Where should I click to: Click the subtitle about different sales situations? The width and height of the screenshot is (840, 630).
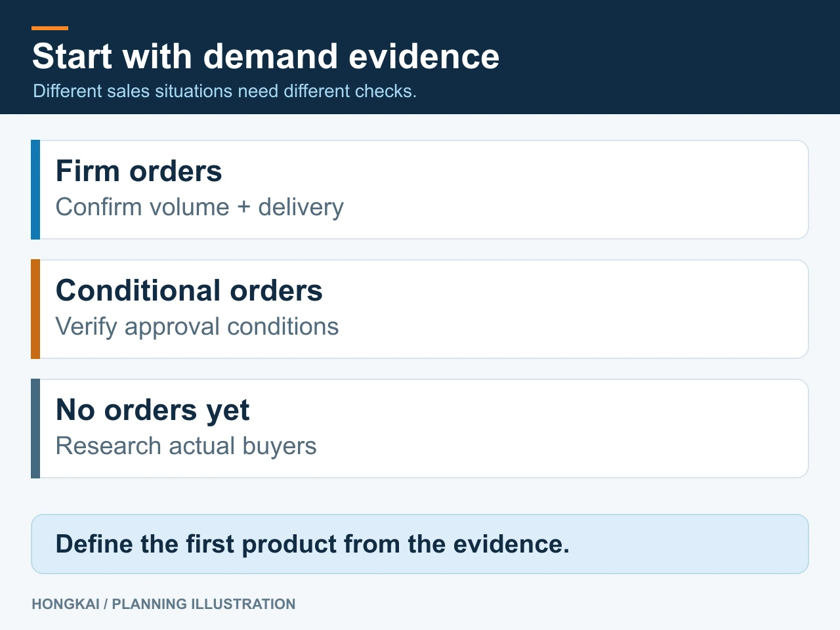tap(225, 91)
